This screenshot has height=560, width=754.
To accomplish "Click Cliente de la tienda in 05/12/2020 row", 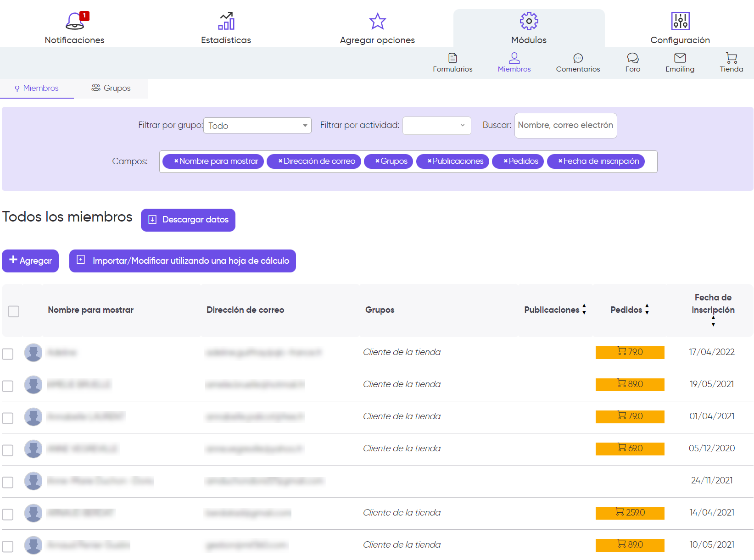I will (402, 449).
